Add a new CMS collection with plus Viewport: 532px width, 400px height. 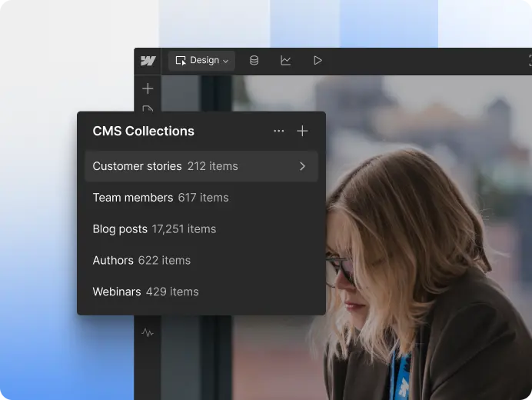302,131
